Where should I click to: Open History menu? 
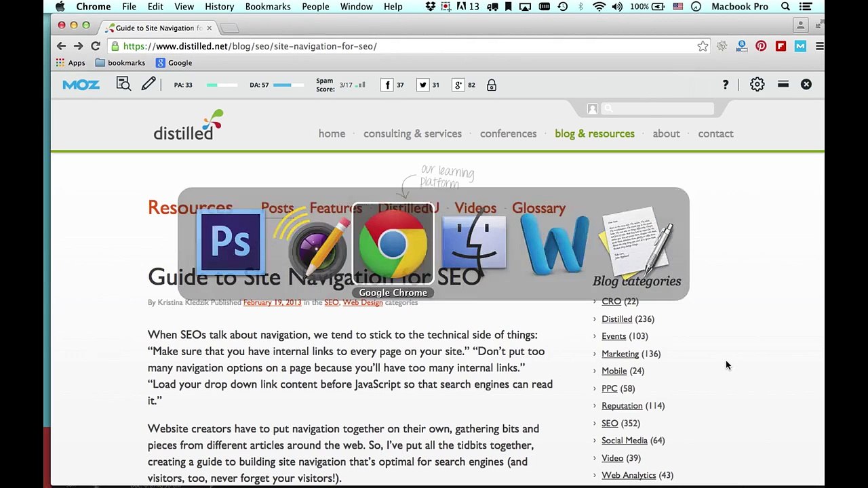(219, 7)
